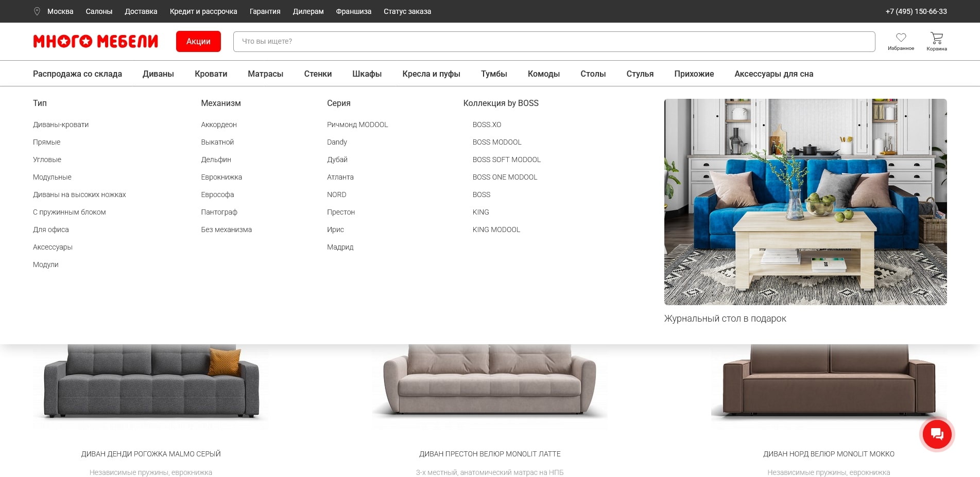Click the Moscow location pin icon
The width and height of the screenshot is (980, 477).
tap(37, 11)
